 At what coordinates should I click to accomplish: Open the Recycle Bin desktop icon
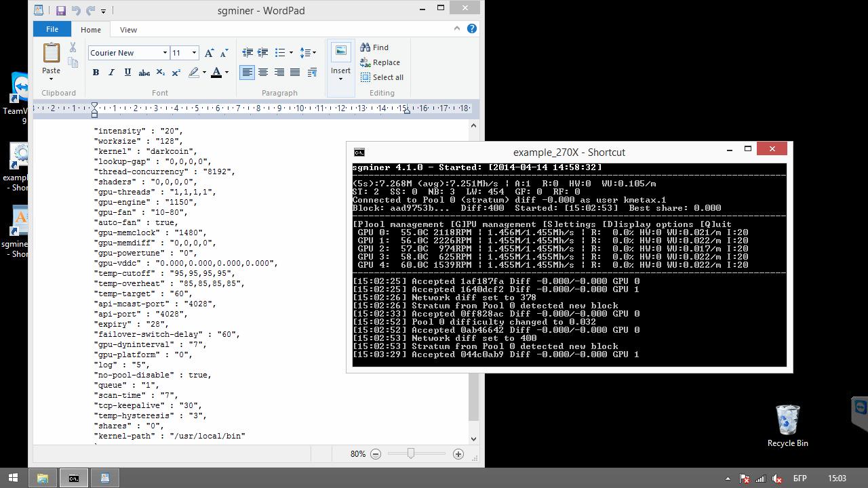tap(787, 426)
